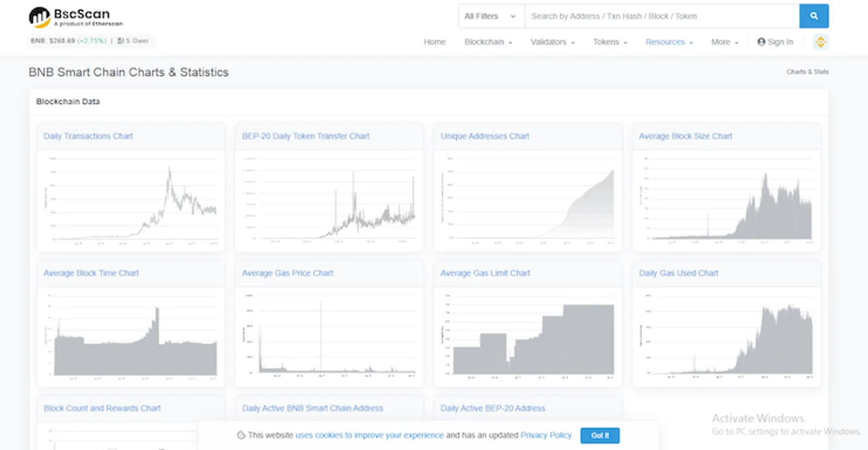Click the BNB price text
The image size is (868, 450).
68,41
